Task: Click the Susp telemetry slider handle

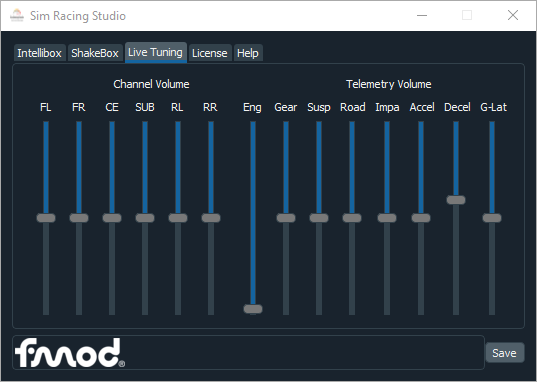Action: 319,218
